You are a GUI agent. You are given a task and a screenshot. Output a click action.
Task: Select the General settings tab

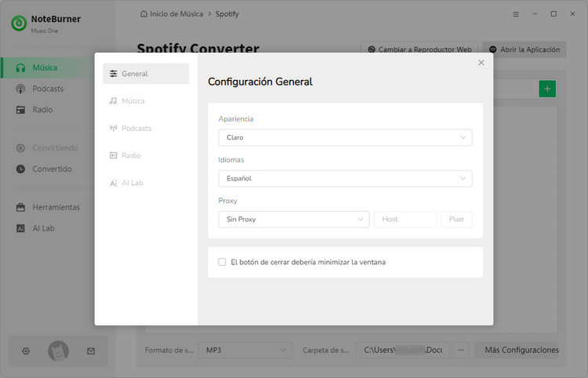(146, 74)
